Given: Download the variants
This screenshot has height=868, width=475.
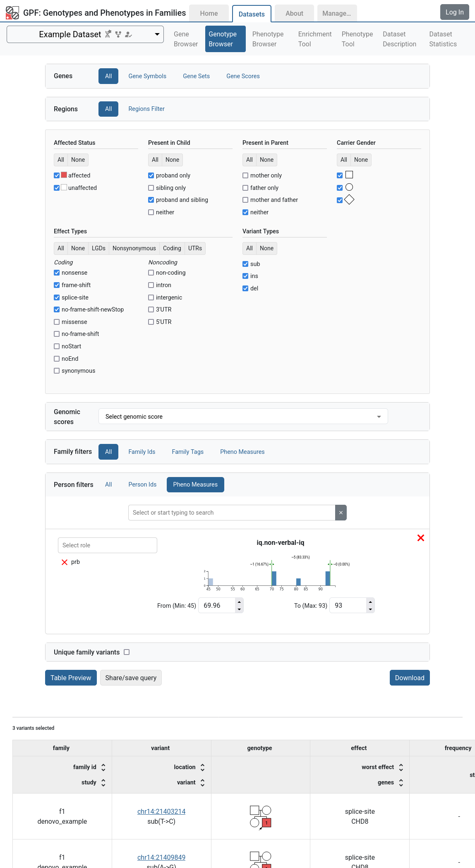Looking at the screenshot, I should [410, 678].
